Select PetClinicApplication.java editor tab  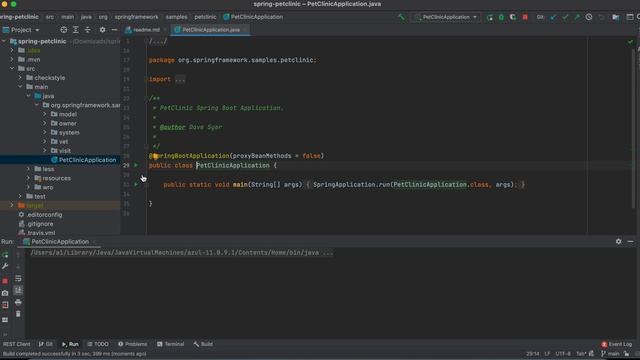click(x=211, y=30)
